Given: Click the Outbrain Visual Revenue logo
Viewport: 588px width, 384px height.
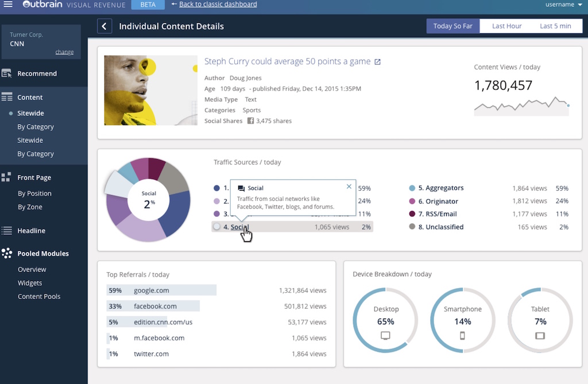Looking at the screenshot, I should (x=74, y=5).
